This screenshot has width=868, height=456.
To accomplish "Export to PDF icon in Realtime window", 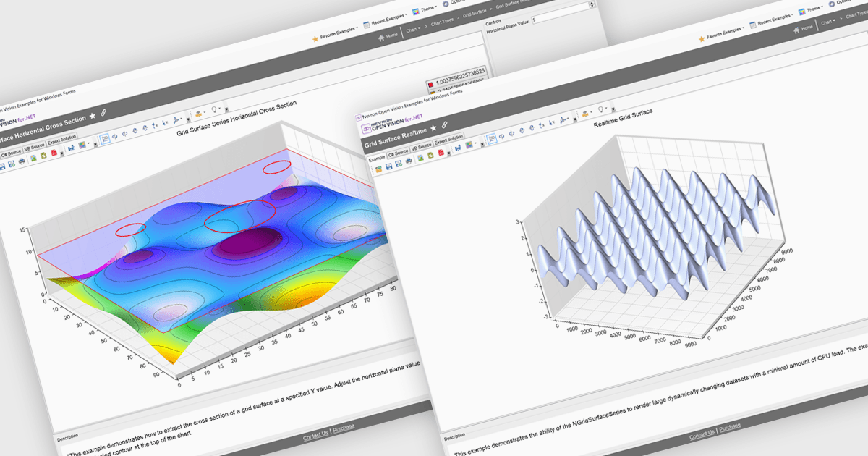I will click(x=441, y=152).
